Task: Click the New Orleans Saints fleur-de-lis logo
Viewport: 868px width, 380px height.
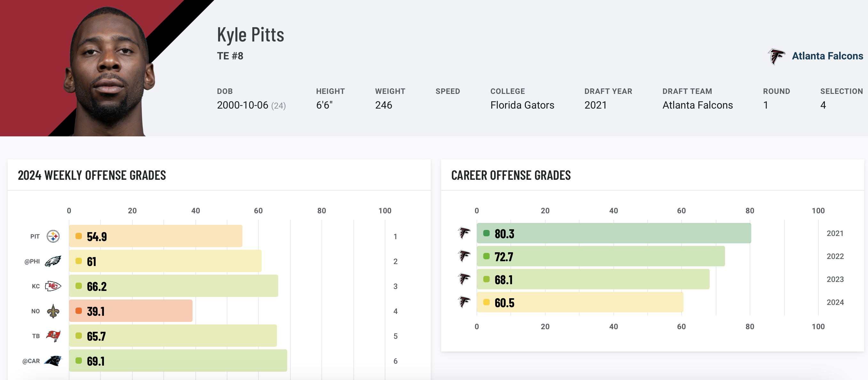Action: tap(53, 311)
